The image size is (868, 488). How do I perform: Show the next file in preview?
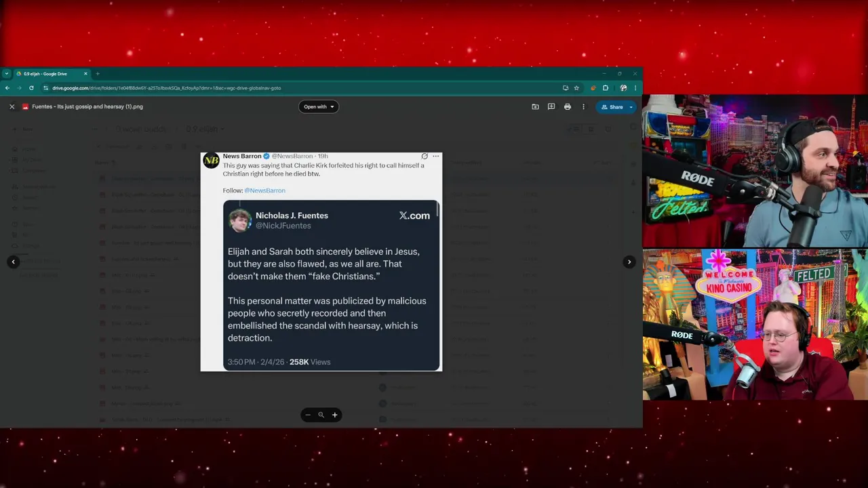click(x=629, y=262)
